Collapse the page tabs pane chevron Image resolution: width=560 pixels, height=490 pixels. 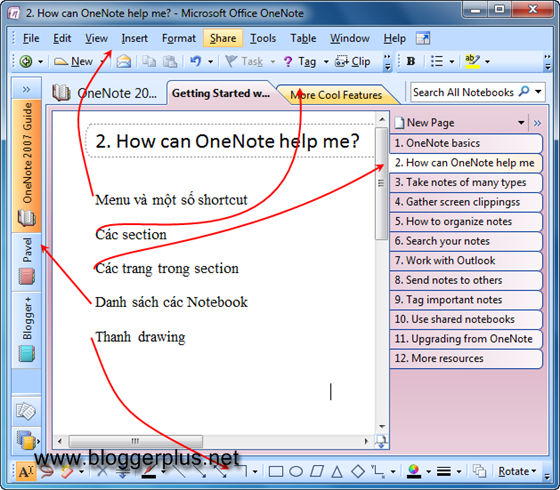point(538,123)
